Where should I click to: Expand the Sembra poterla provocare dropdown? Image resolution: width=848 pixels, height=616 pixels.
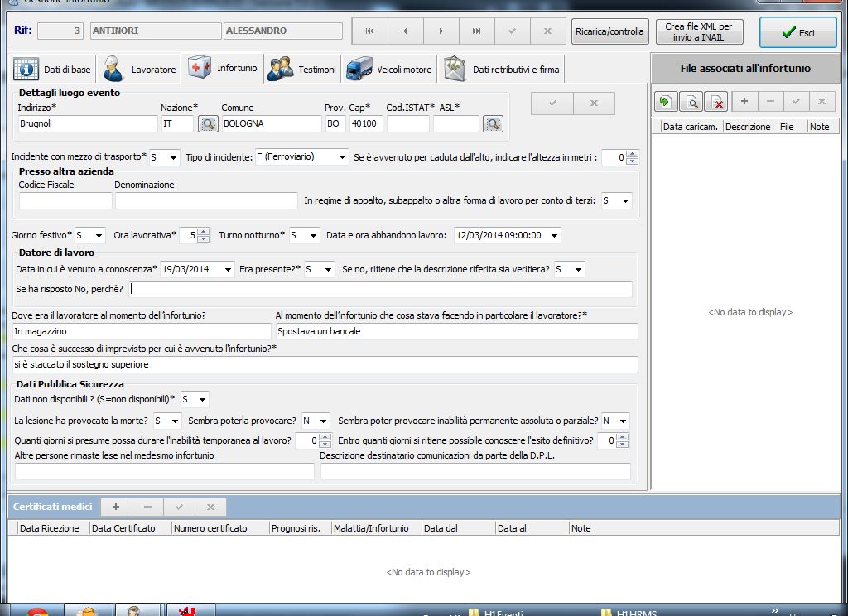click(x=324, y=421)
